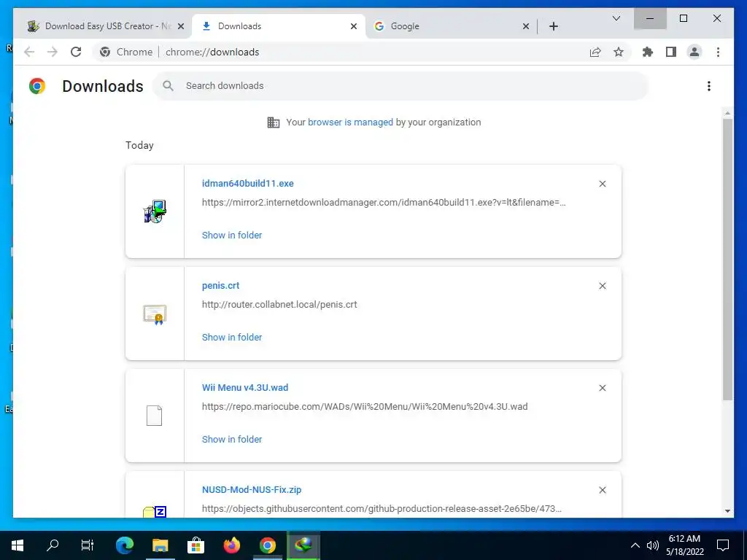Click the repo.mariocube.com source URL
Image resolution: width=747 pixels, height=560 pixels.
365,407
